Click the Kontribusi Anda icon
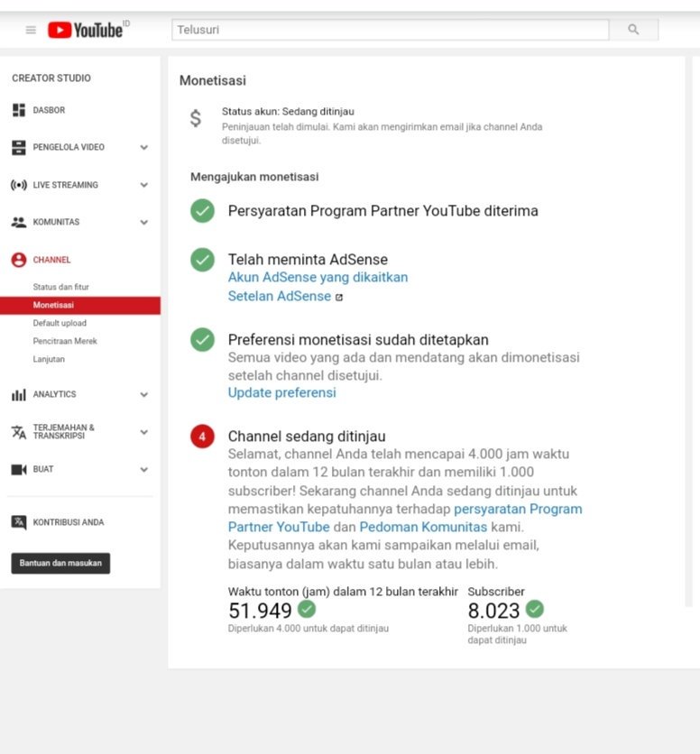This screenshot has height=754, width=700. coord(19,522)
